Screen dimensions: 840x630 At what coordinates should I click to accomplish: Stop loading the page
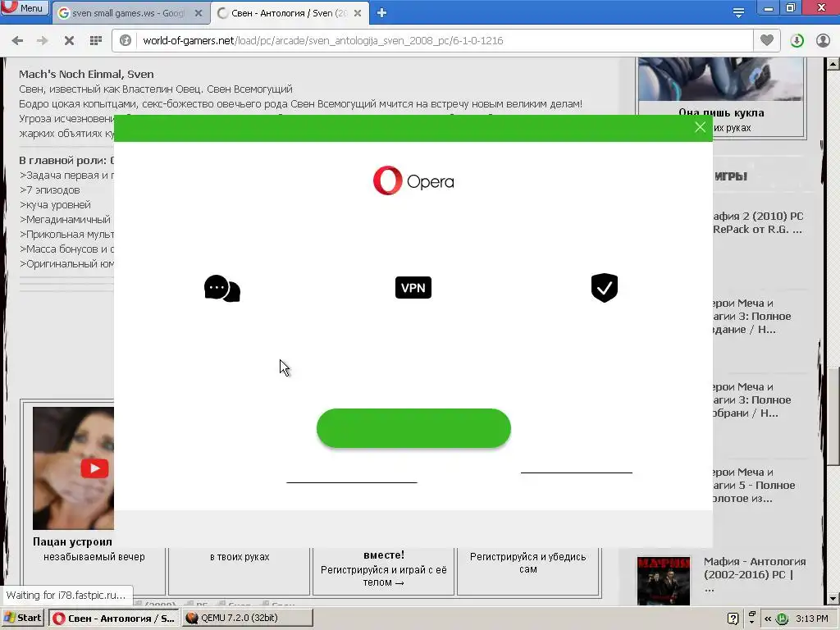click(69, 41)
